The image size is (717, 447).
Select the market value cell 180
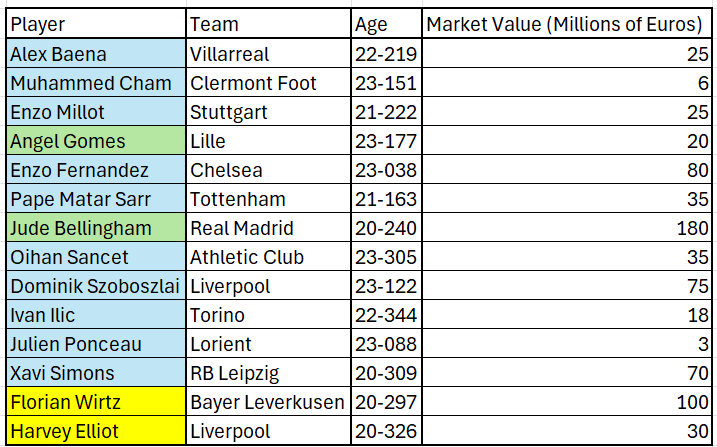coord(567,227)
